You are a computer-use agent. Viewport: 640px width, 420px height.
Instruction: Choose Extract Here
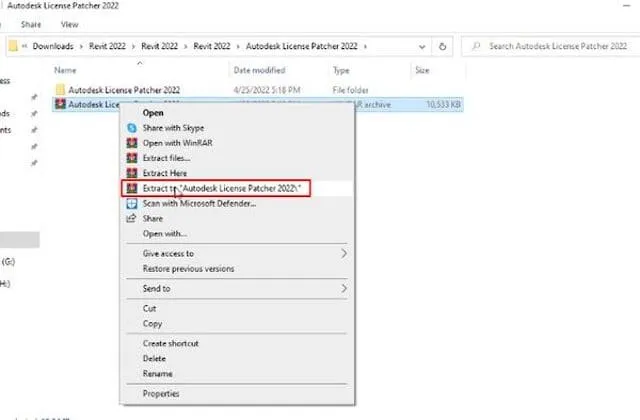[165, 173]
